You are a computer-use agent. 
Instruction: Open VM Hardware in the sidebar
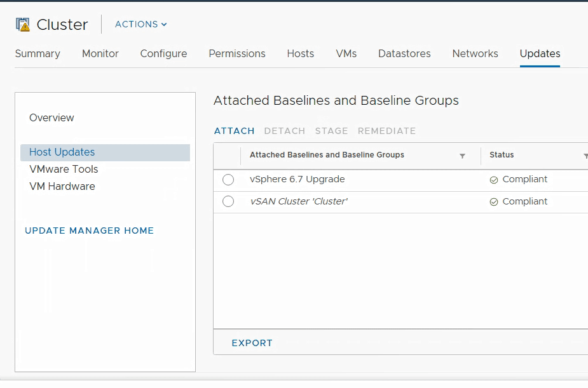[x=62, y=187]
